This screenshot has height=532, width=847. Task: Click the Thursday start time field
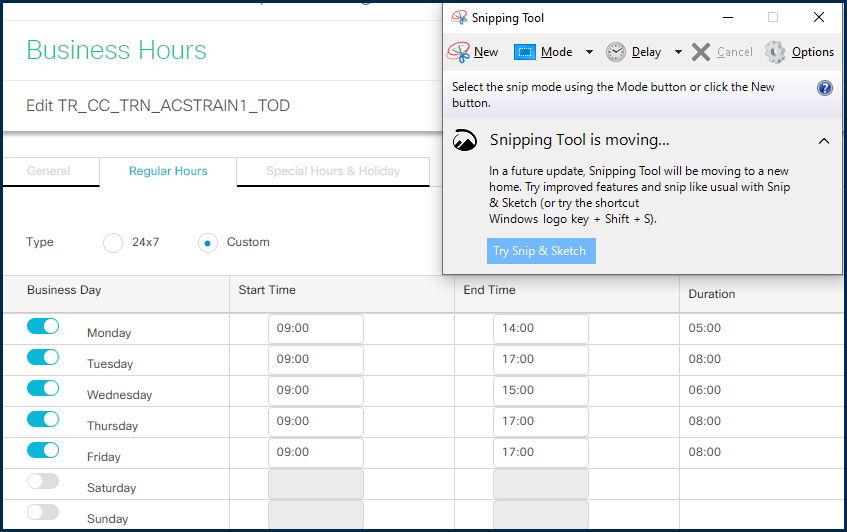tap(316, 421)
